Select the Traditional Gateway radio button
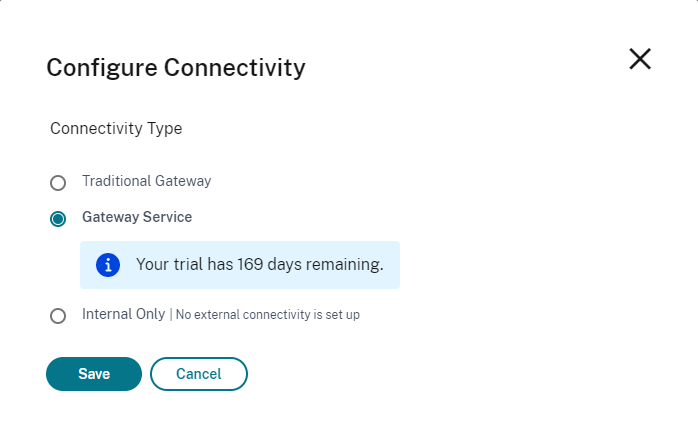The height and width of the screenshot is (435, 698). coord(58,183)
